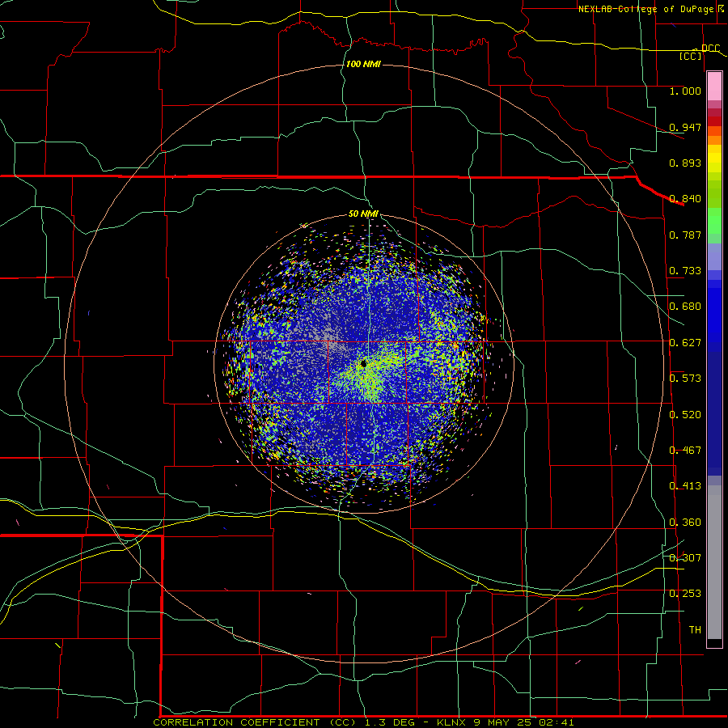
Task: Pick the pink segment of the color bar
Action: 714,87
